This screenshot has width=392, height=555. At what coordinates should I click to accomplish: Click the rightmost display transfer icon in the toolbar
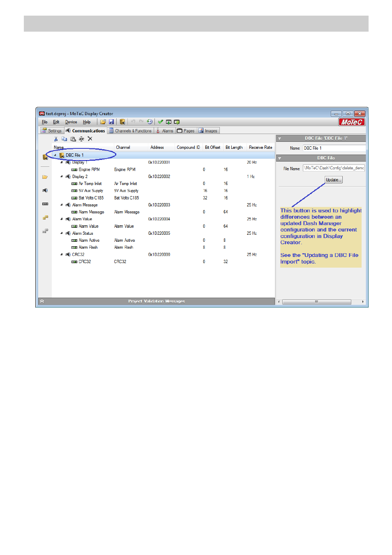coord(177,122)
